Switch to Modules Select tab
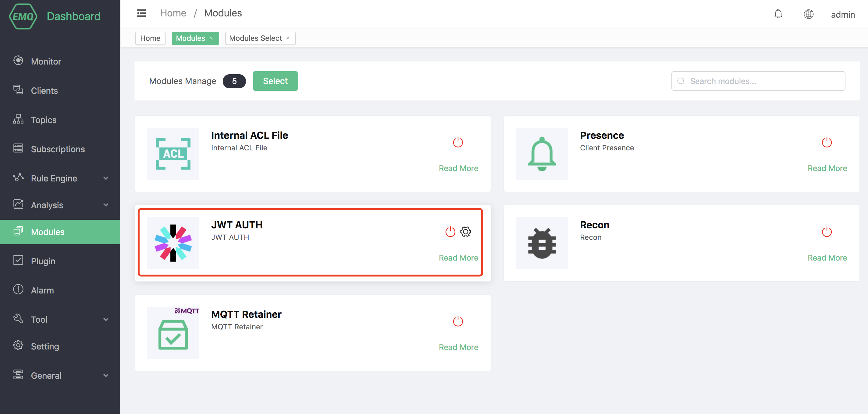 [x=255, y=38]
